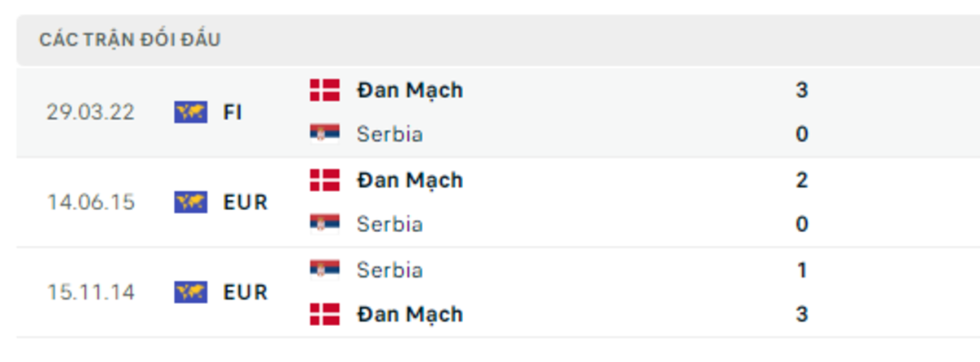The image size is (980, 362).
Task: Click the 15.11.14 match date
Action: pos(90,292)
